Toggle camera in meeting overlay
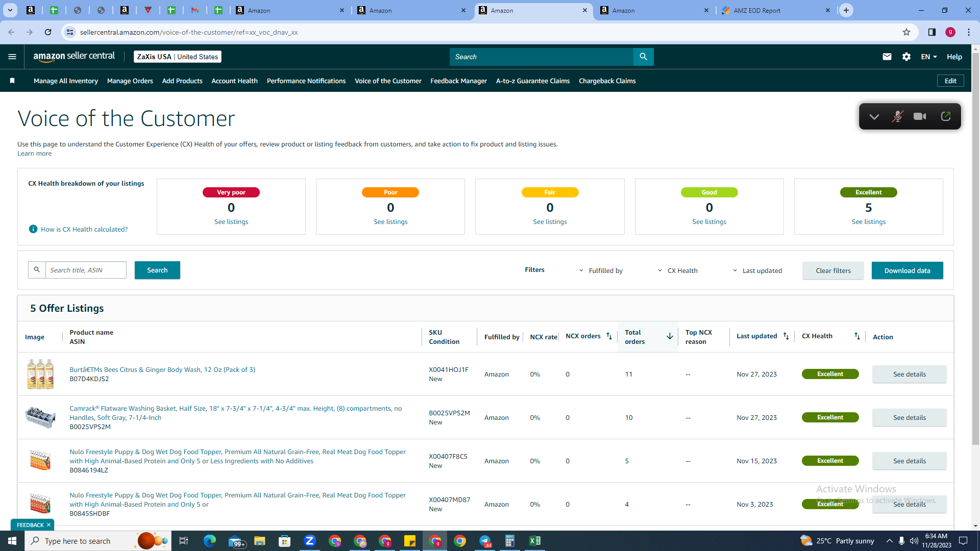980x551 pixels. pos(920,117)
